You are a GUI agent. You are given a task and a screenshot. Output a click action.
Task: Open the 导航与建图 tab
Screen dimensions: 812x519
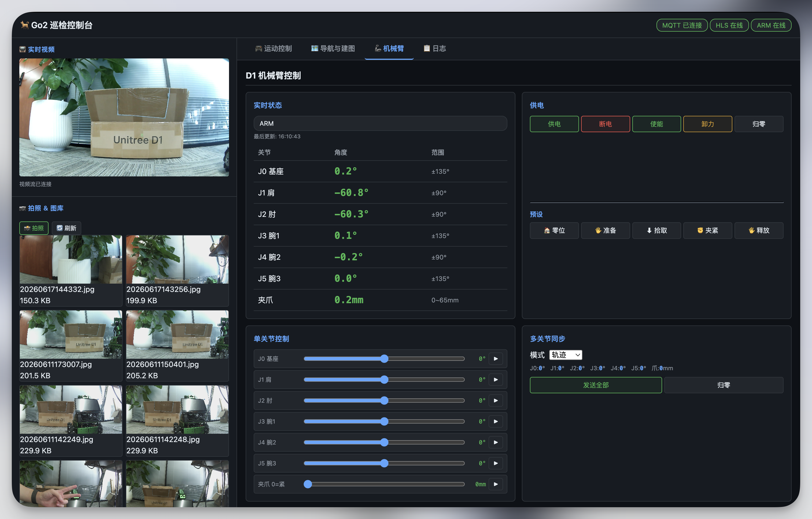(333, 49)
